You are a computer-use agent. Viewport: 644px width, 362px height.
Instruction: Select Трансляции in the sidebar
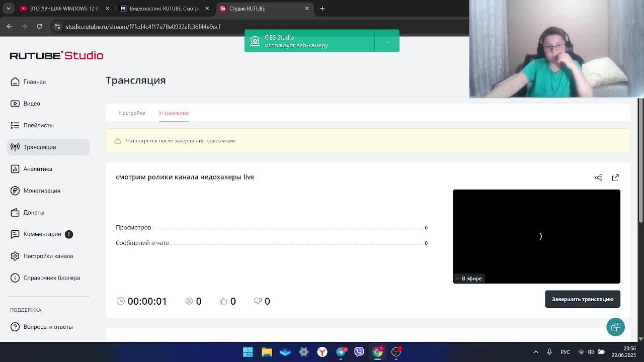[x=48, y=147]
